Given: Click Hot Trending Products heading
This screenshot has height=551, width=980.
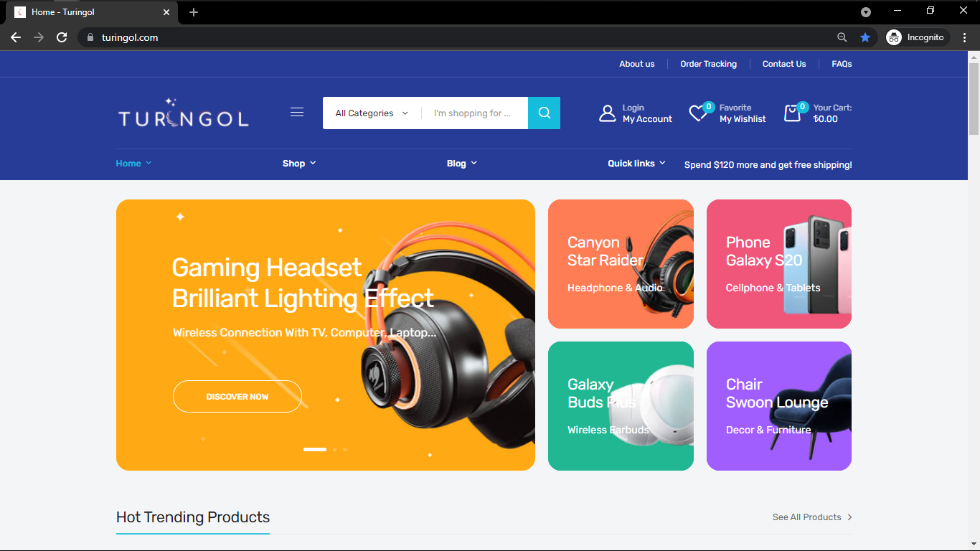Looking at the screenshot, I should point(193,517).
